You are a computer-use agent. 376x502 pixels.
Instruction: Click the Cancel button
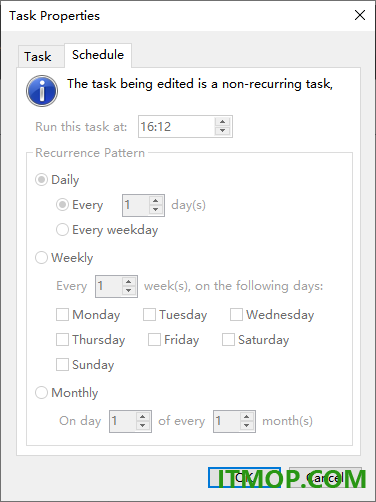coord(325,478)
